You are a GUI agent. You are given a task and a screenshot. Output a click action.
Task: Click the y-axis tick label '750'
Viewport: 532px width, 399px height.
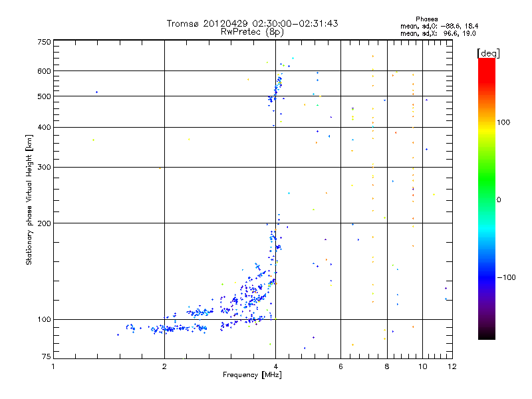pyautogui.click(x=44, y=42)
